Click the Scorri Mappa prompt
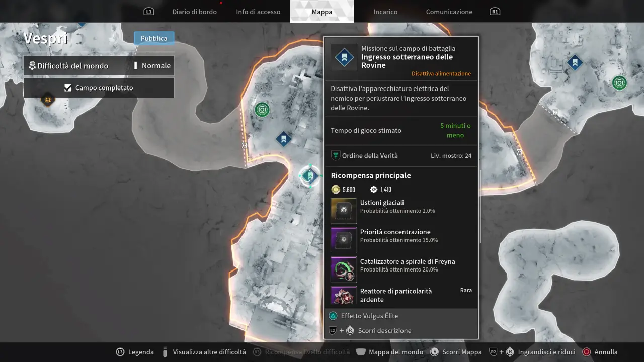This screenshot has width=644, height=362. pyautogui.click(x=456, y=352)
